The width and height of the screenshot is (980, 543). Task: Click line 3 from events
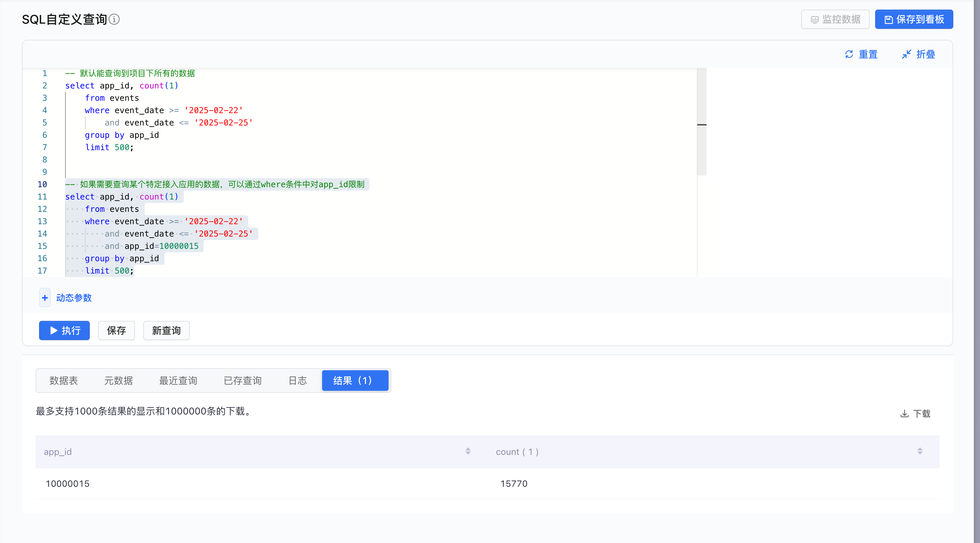click(x=112, y=98)
